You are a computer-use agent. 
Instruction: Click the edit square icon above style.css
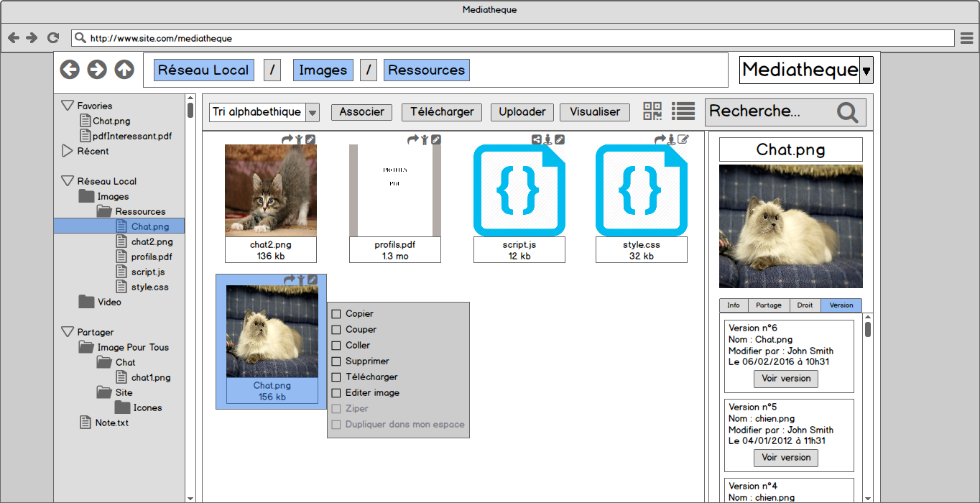pyautogui.click(x=683, y=139)
